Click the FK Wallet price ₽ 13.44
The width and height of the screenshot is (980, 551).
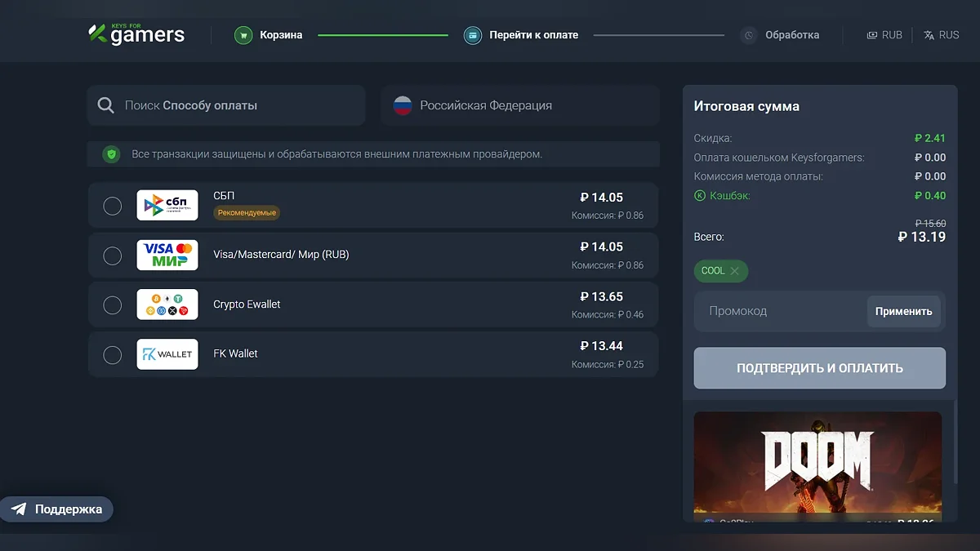click(x=602, y=346)
